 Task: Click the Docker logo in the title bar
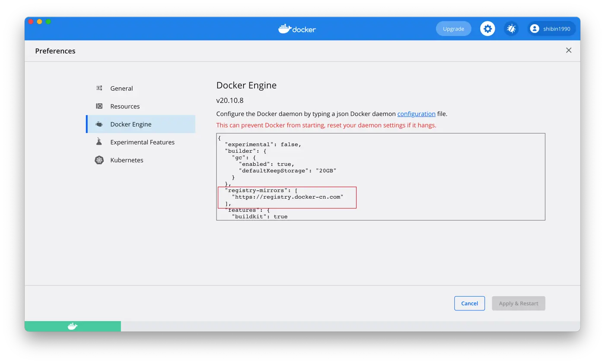[x=297, y=29]
